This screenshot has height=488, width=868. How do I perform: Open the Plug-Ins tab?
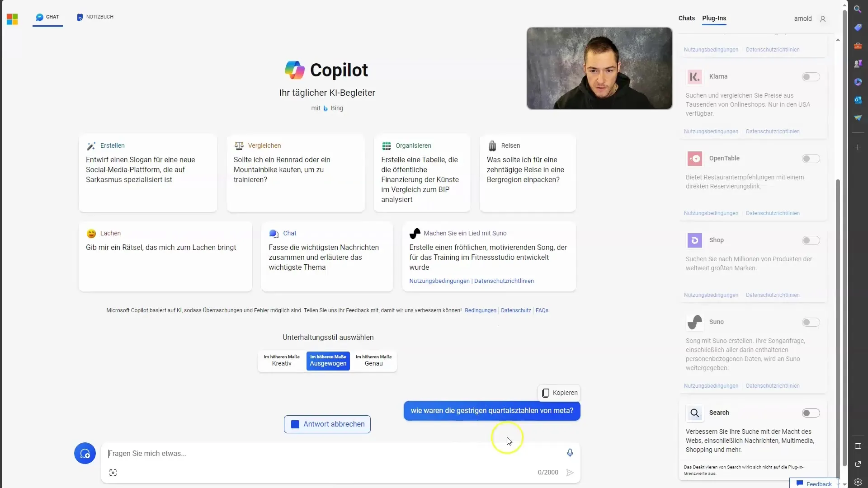point(714,18)
